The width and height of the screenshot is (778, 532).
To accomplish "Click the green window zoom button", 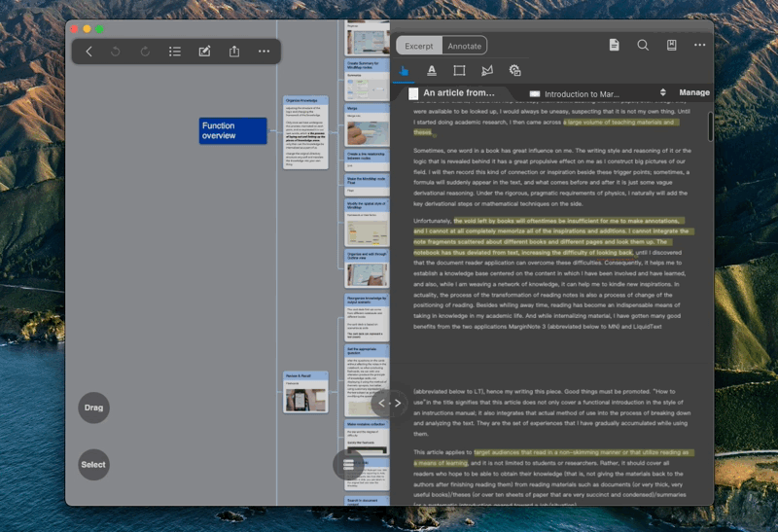I will tap(100, 29).
